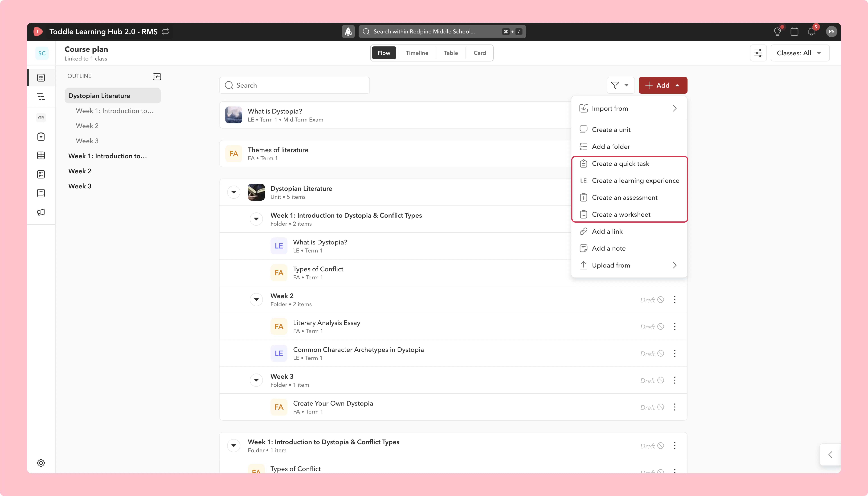
Task: Open the lightbulb tips icon
Action: coord(777,31)
